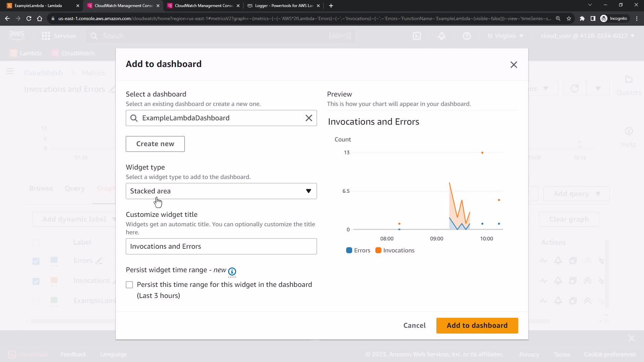Open the Widget type dropdown
644x362 pixels.
click(221, 191)
